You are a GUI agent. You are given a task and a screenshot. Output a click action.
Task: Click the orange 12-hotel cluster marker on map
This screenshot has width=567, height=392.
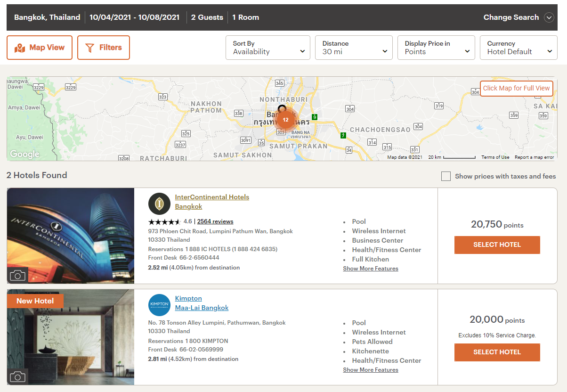click(x=285, y=120)
